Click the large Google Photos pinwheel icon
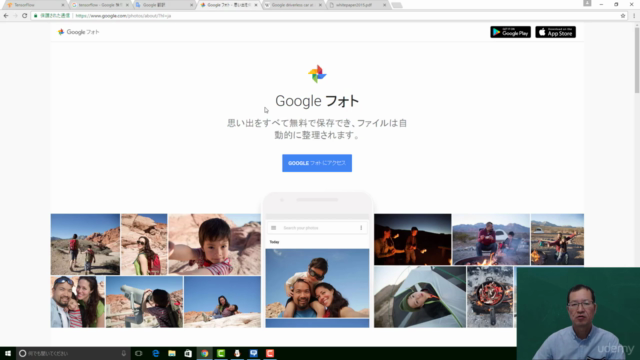This screenshot has height=360, width=640. (317, 74)
